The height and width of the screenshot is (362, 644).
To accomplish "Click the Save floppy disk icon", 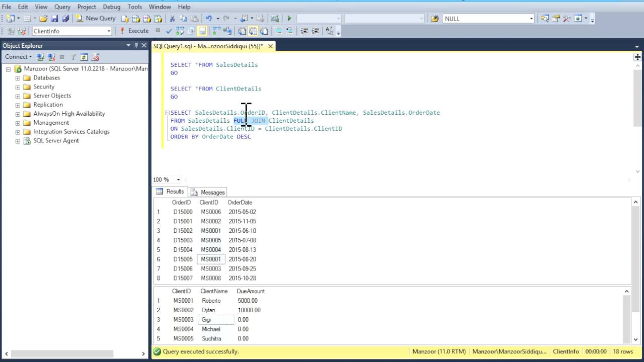I will coord(55,19).
